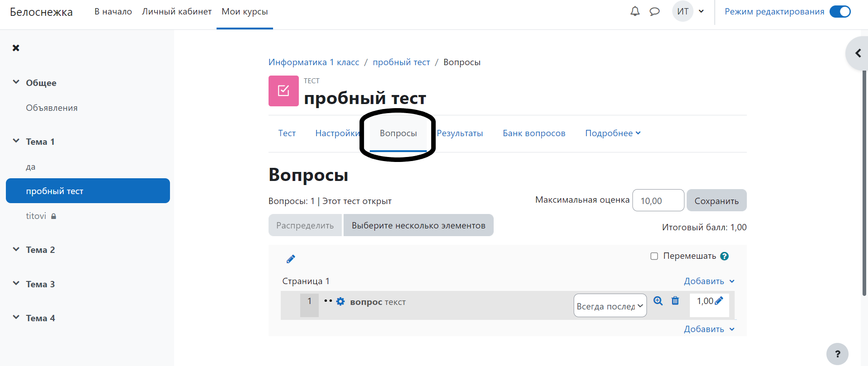Delete question 1 using trash icon

click(x=675, y=301)
